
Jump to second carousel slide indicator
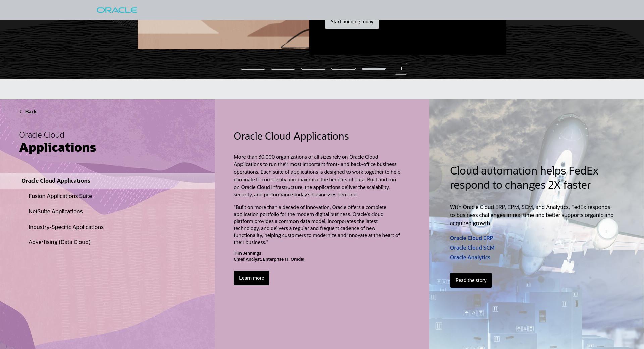click(283, 69)
